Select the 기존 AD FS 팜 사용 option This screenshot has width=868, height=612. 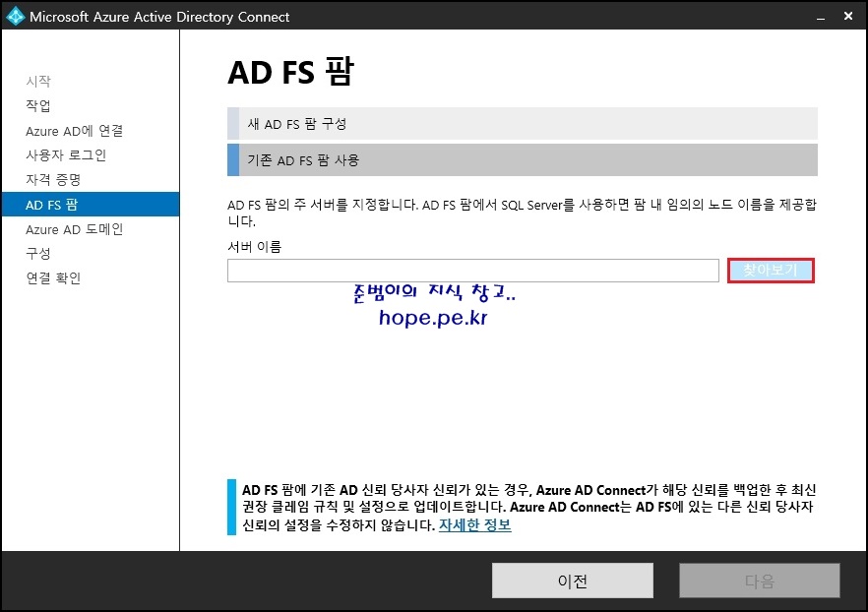pos(522,160)
